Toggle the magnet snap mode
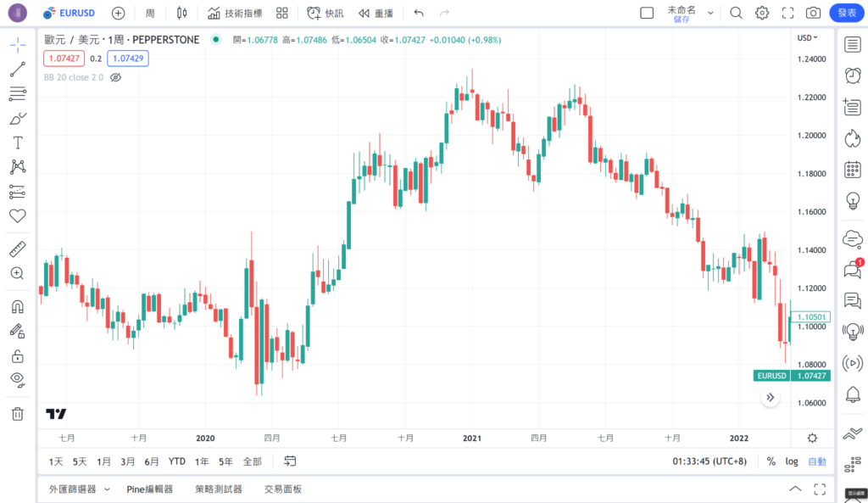 click(17, 306)
